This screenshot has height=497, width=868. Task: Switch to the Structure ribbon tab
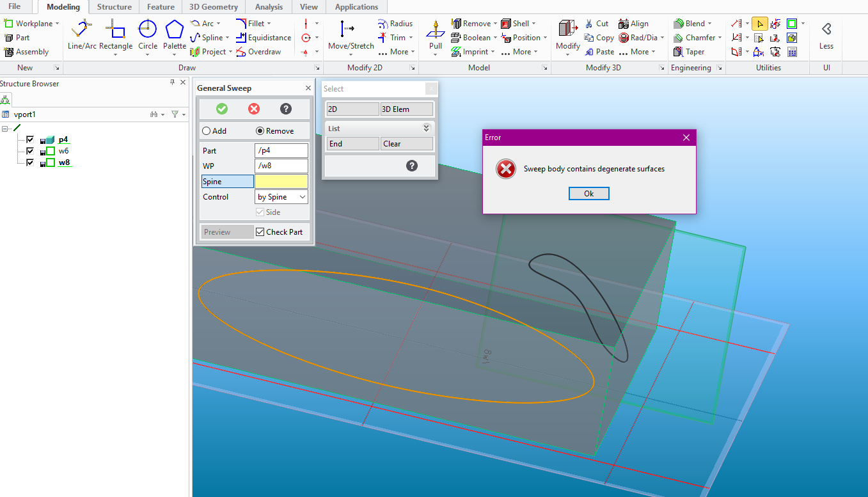coord(114,7)
